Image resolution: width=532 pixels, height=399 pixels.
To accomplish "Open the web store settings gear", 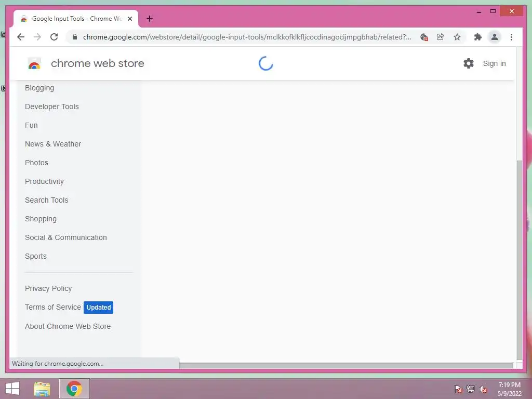I will 469,63.
